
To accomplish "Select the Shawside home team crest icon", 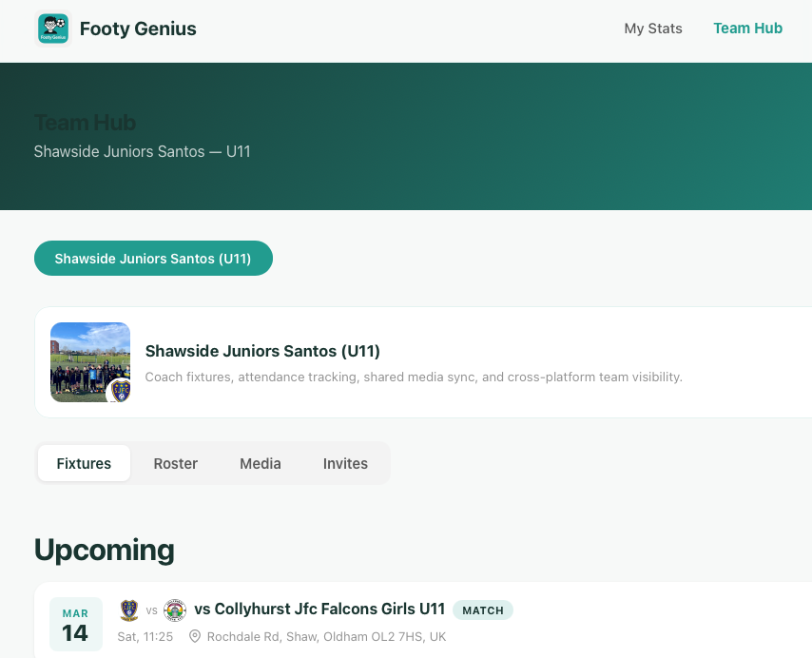I will 128,610.
